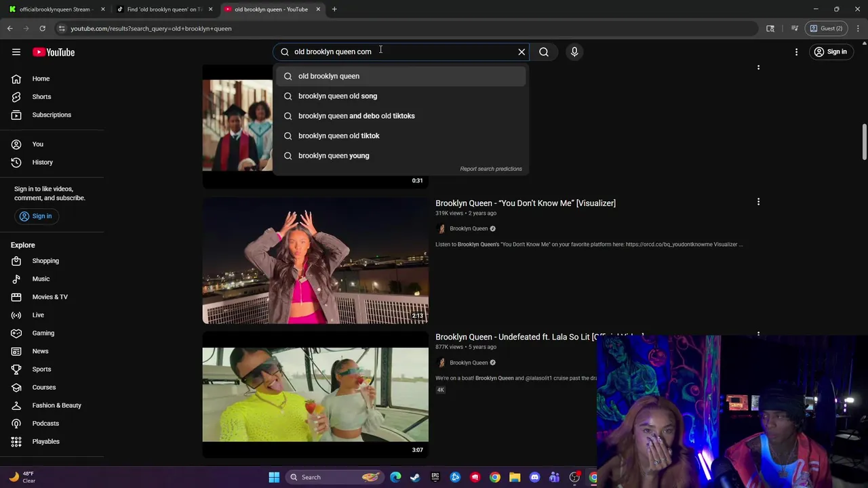Select suggestion 'brooklyn queen young'
Image resolution: width=868 pixels, height=488 pixels.
pyautogui.click(x=401, y=156)
